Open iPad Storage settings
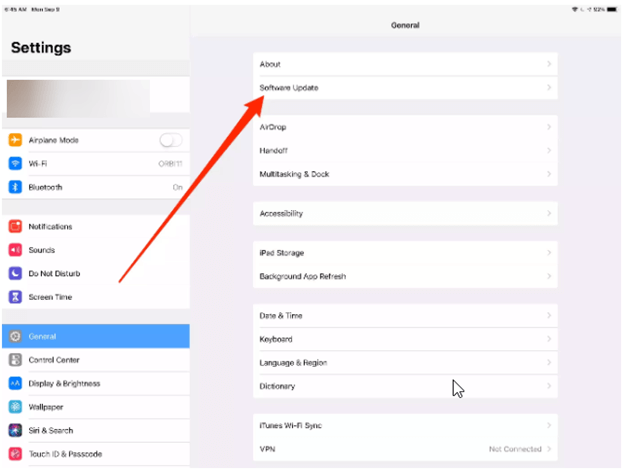This screenshot has height=469, width=624. (x=405, y=253)
